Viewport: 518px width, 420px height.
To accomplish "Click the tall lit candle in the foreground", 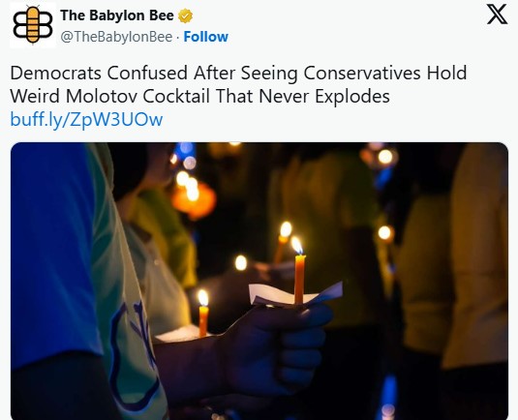I will coord(299,271).
